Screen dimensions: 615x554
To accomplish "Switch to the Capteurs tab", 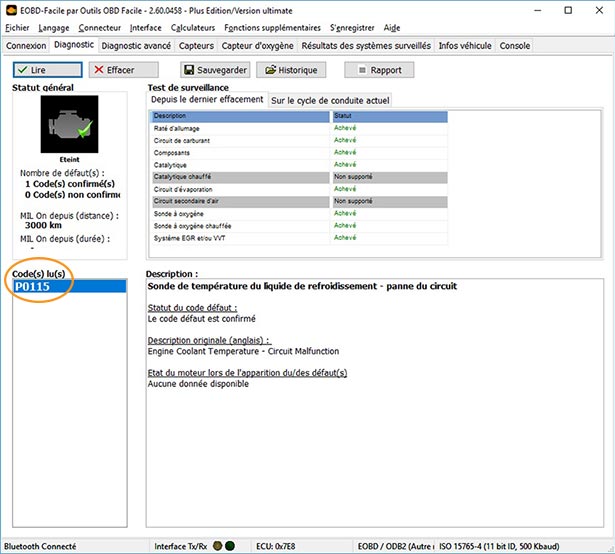I will (196, 46).
